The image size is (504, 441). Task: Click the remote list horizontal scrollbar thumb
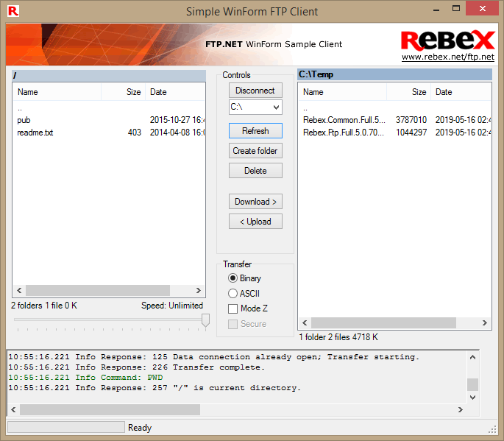tap(98, 291)
